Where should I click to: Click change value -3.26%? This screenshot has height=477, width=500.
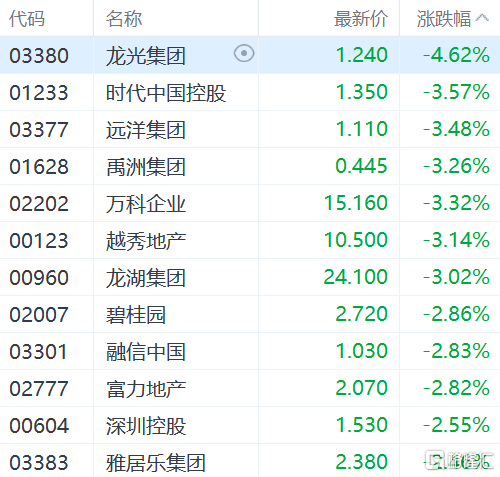click(456, 166)
